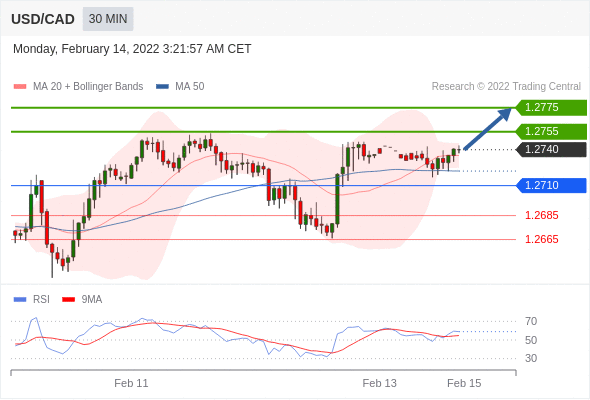
Task: Click the green 1.2775 resistance price tag
Action: (551, 108)
